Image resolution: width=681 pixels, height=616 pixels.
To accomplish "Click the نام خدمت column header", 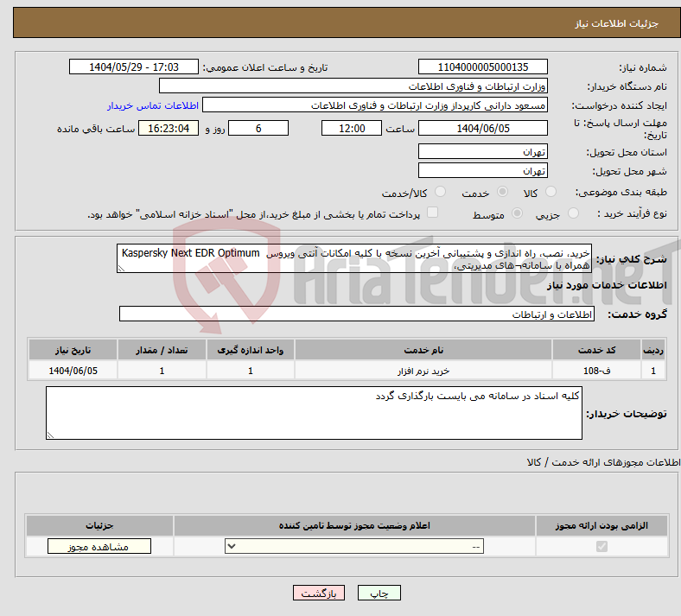I will coord(423,350).
